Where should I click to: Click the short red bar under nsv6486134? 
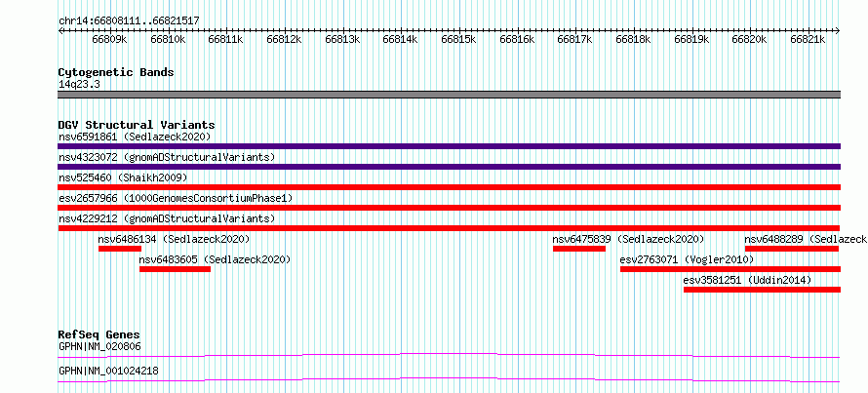120,249
